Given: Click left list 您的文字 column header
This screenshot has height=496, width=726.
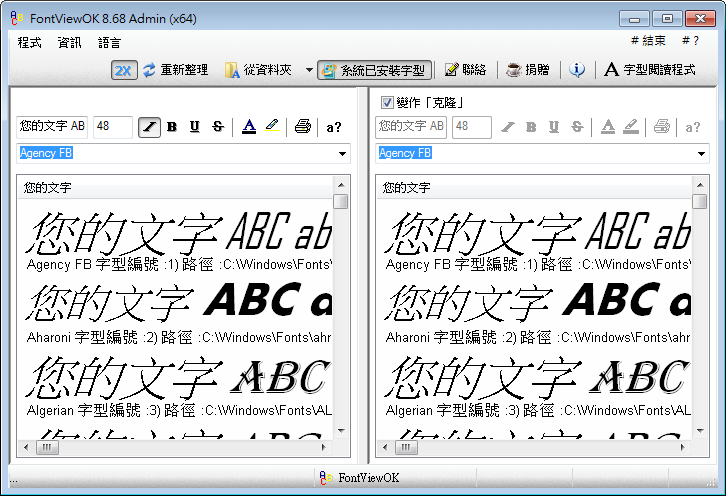Looking at the screenshot, I should click(175, 188).
